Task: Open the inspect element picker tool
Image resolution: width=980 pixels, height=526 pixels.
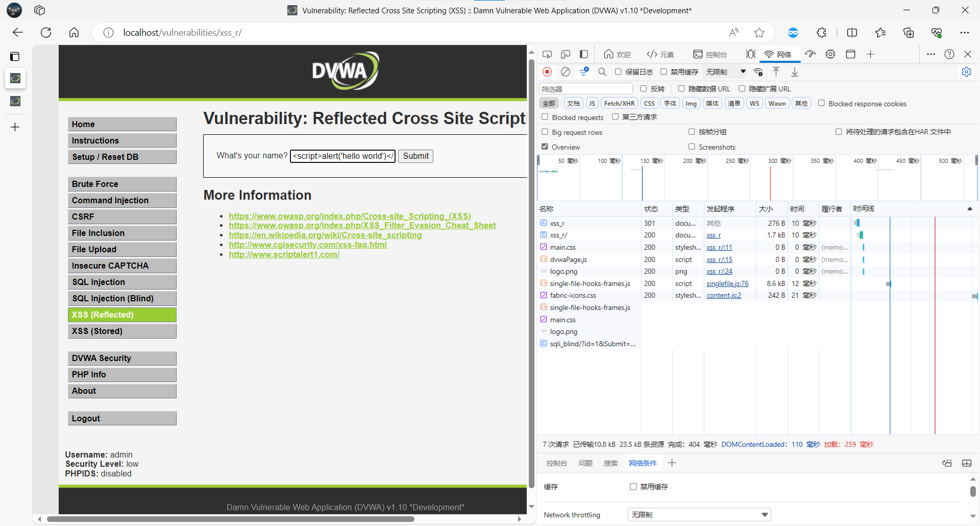Action: [x=547, y=54]
